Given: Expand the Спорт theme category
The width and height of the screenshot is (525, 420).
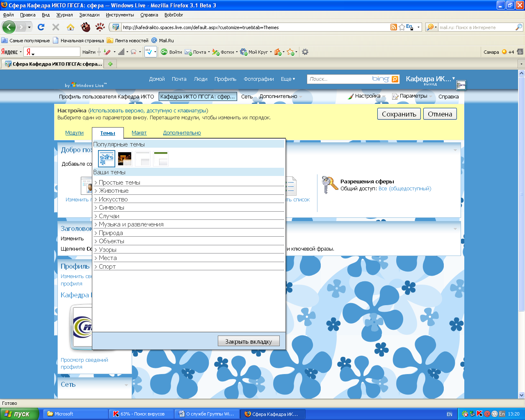Looking at the screenshot, I should (189, 267).
